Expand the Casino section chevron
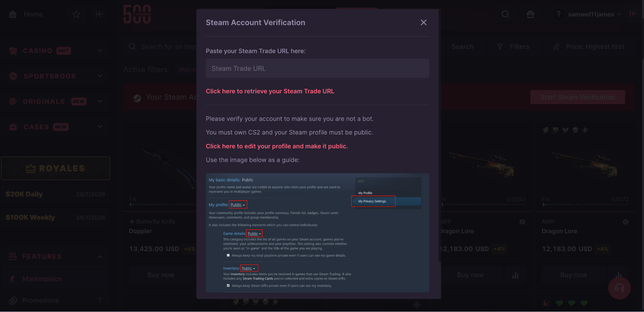This screenshot has width=644, height=312. click(x=100, y=51)
